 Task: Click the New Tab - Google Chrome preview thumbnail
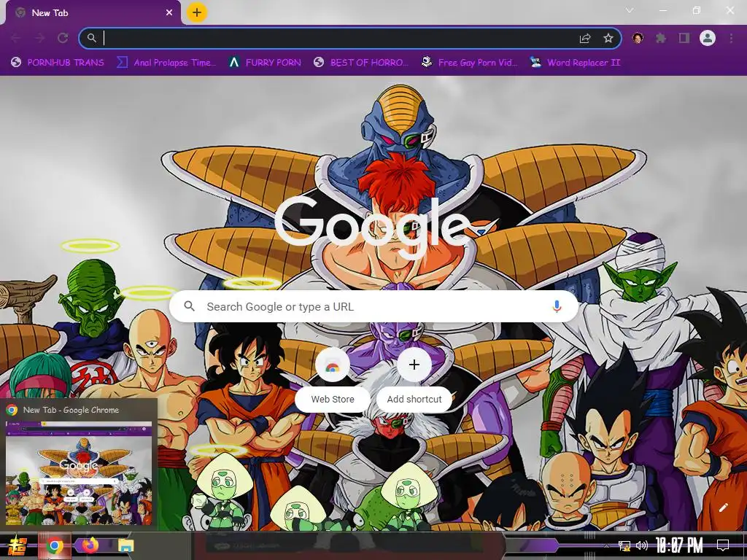pos(79,472)
